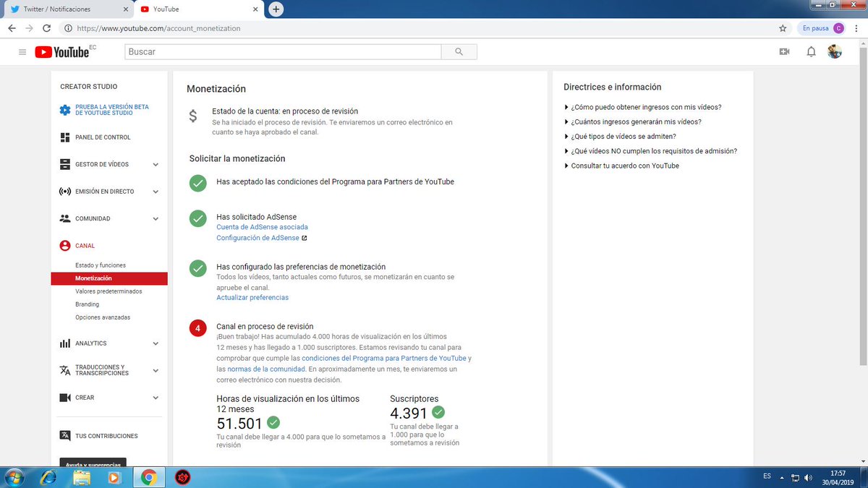Click the 'Actualizar preferencias' link
The height and width of the screenshot is (488, 868).
tap(252, 298)
